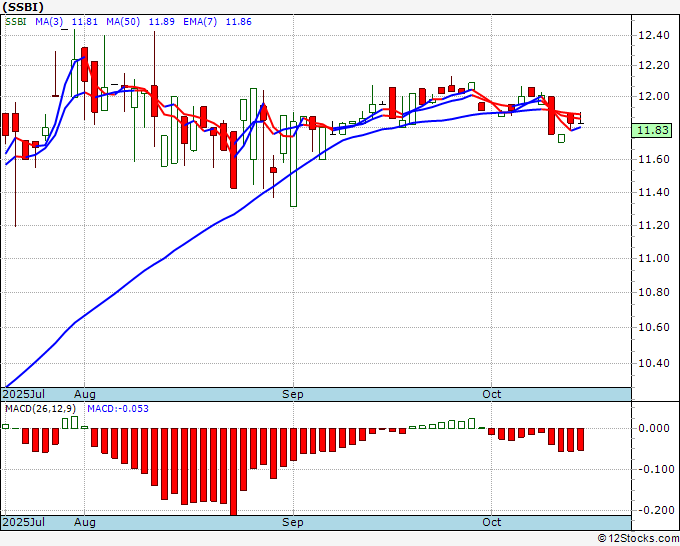Click Sep on the price chart date axis
Screen dimensions: 680x546
[293, 394]
